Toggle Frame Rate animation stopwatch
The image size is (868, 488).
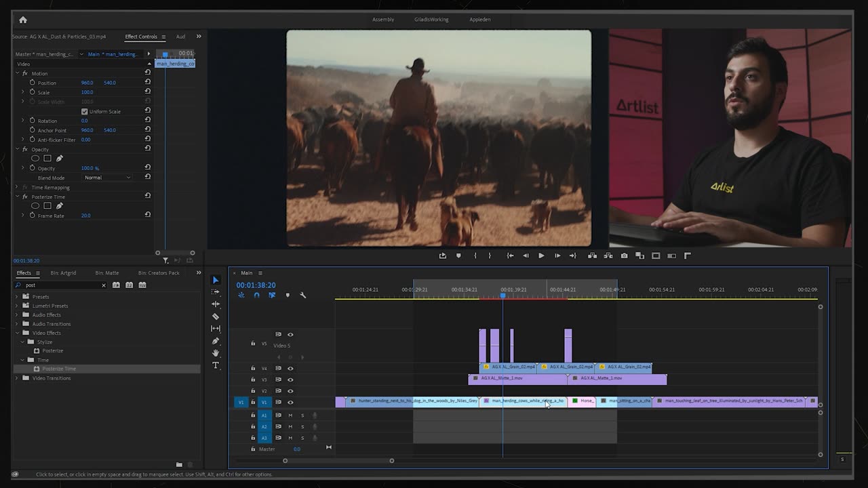(x=31, y=216)
